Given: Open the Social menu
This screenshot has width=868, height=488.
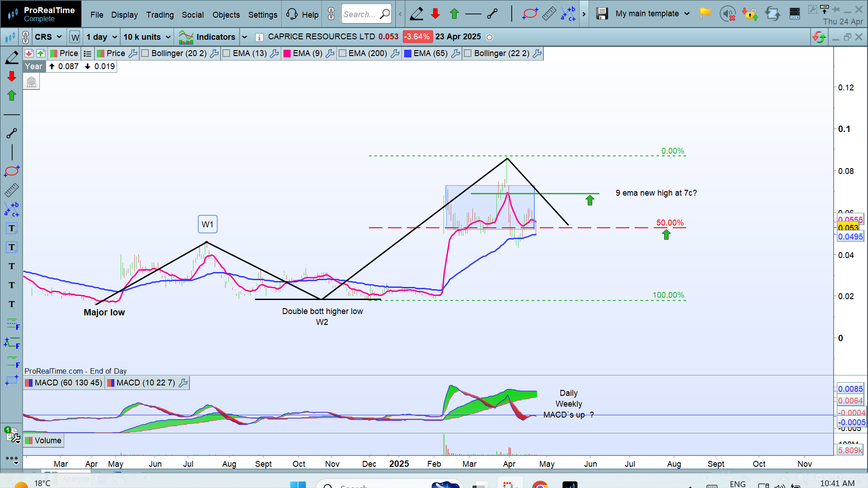Looking at the screenshot, I should (x=193, y=14).
